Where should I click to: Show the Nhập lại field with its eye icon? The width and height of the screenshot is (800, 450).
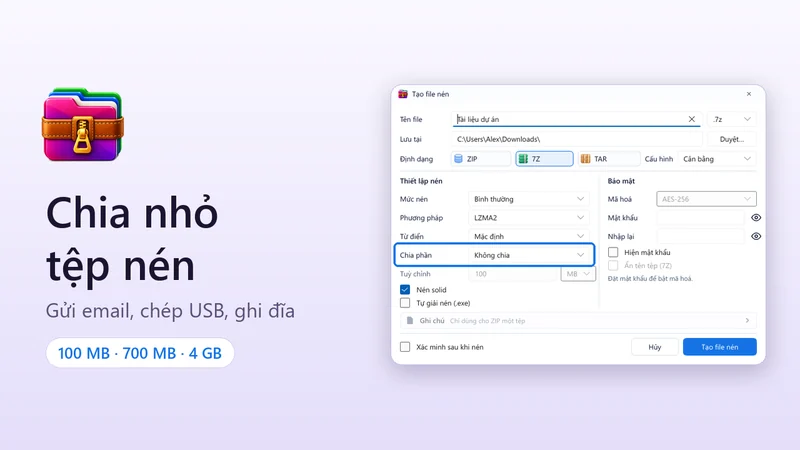pos(756,236)
